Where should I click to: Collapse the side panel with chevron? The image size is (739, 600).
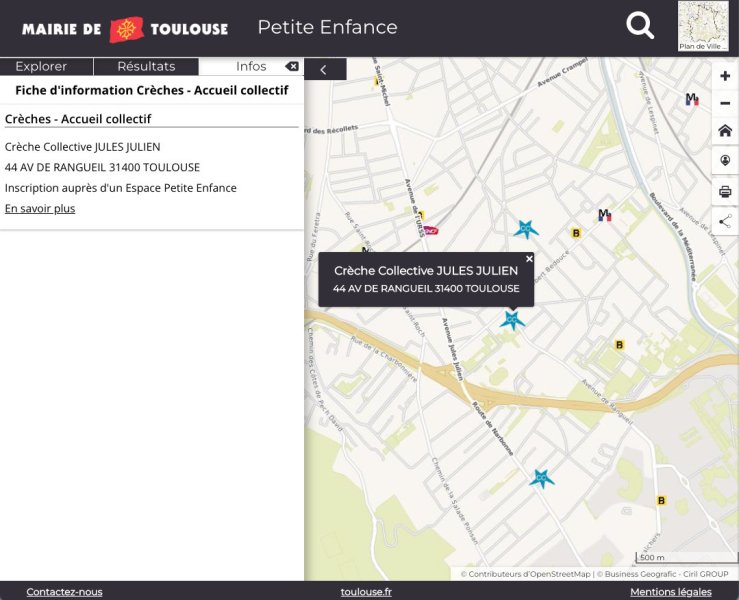[x=324, y=70]
